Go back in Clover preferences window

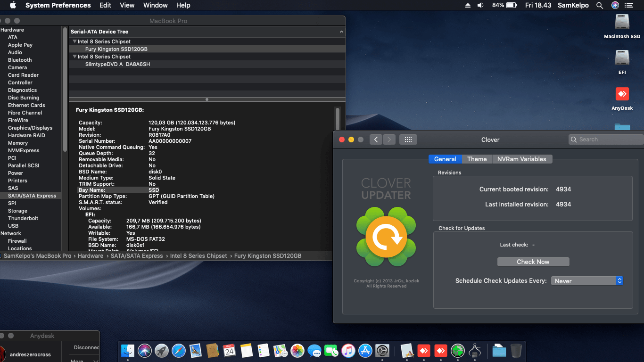point(376,140)
